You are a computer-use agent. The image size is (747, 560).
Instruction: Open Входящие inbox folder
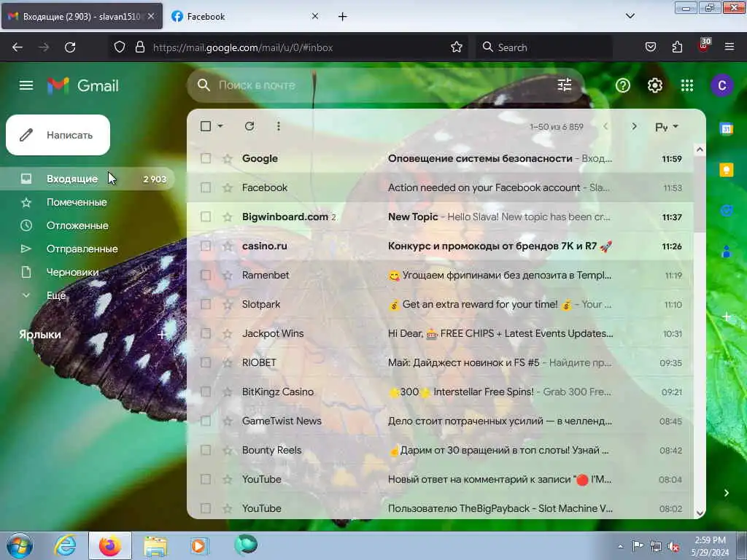click(x=88, y=179)
